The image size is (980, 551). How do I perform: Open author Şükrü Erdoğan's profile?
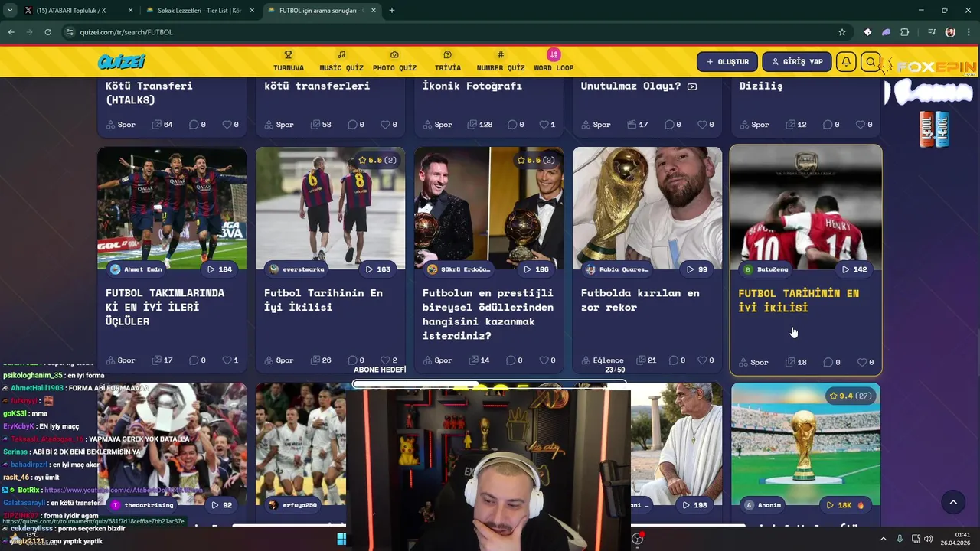[459, 269]
